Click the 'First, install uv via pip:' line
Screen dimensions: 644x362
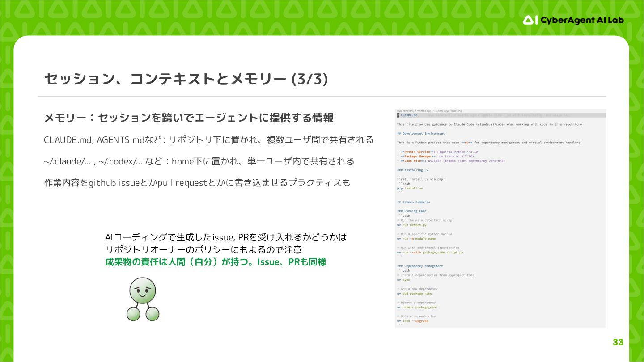[421, 179]
